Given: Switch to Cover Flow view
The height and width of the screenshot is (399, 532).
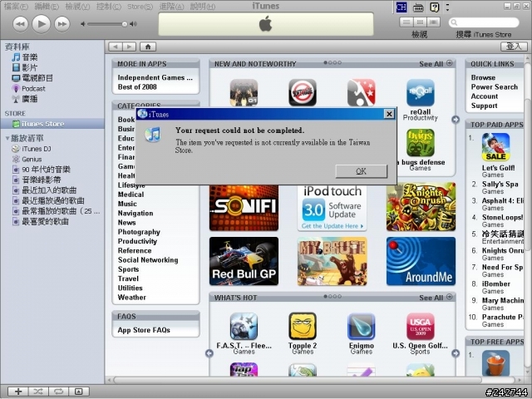Looking at the screenshot, I should tap(433, 22).
